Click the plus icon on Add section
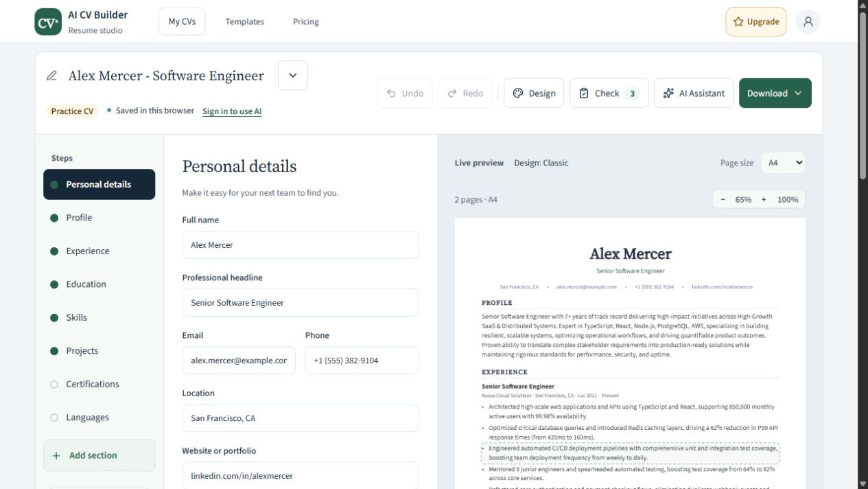Screen dimensions: 868x489 coord(56,455)
